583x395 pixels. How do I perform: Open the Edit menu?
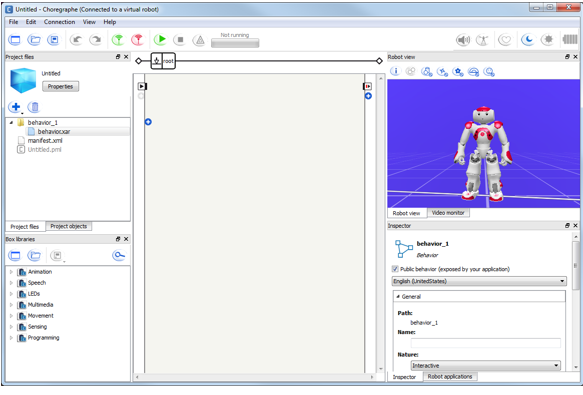[31, 22]
